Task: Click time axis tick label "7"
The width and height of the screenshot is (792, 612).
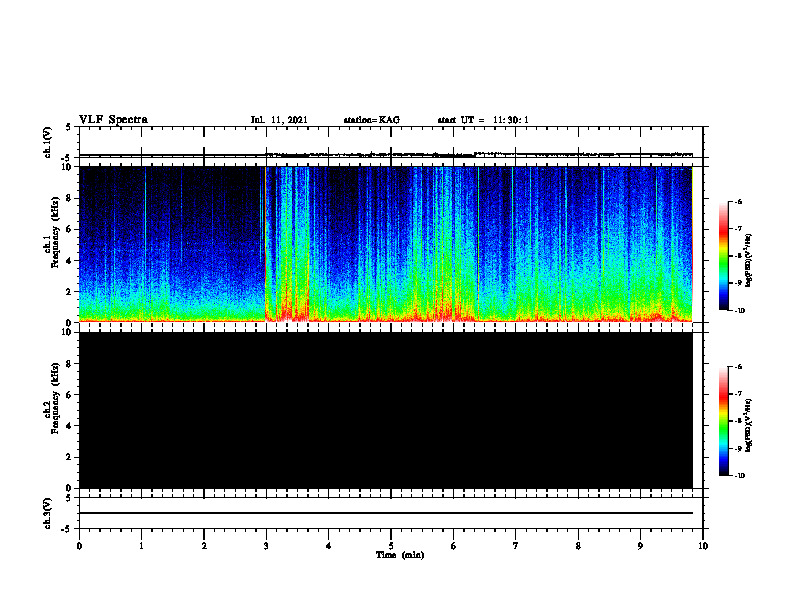Action: (516, 546)
